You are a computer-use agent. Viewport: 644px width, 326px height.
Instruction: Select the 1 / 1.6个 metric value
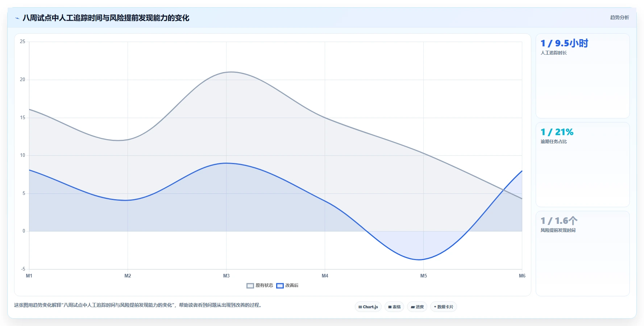click(559, 221)
